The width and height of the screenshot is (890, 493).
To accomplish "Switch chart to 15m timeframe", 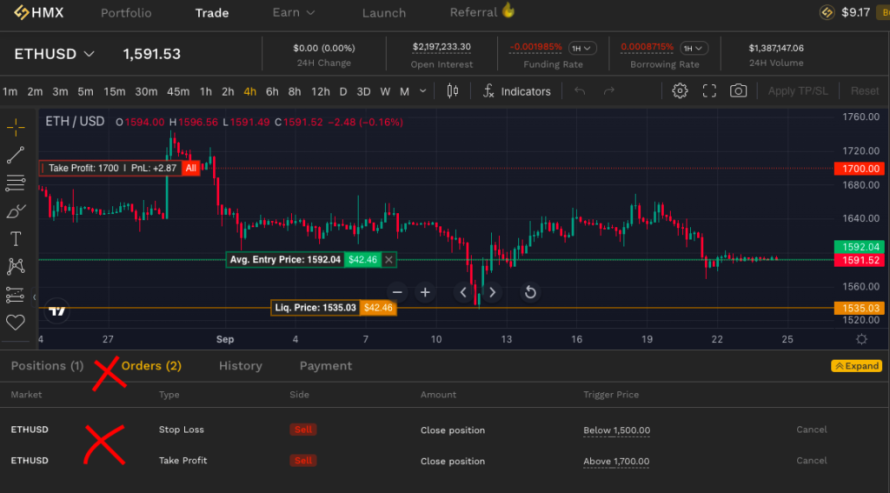I will coord(114,91).
